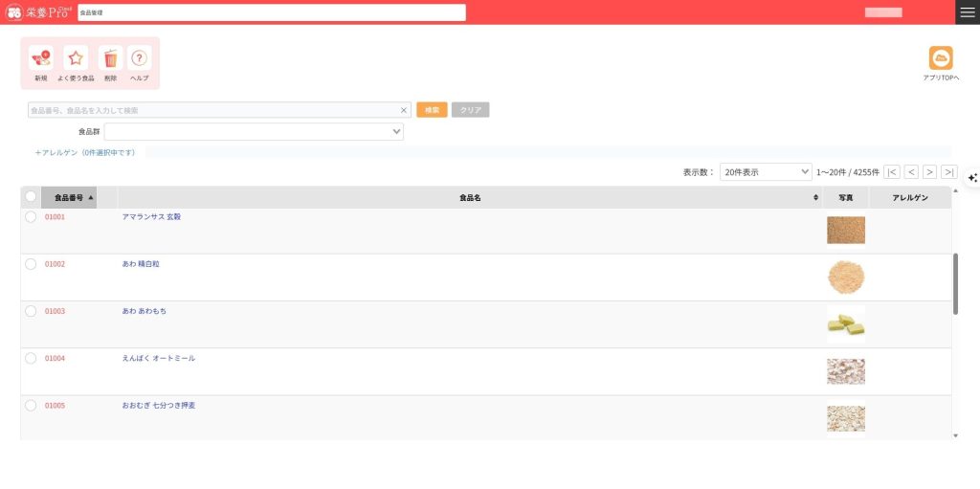Toggle the select-all circle in table header
This screenshot has height=489, width=980.
coord(31,197)
